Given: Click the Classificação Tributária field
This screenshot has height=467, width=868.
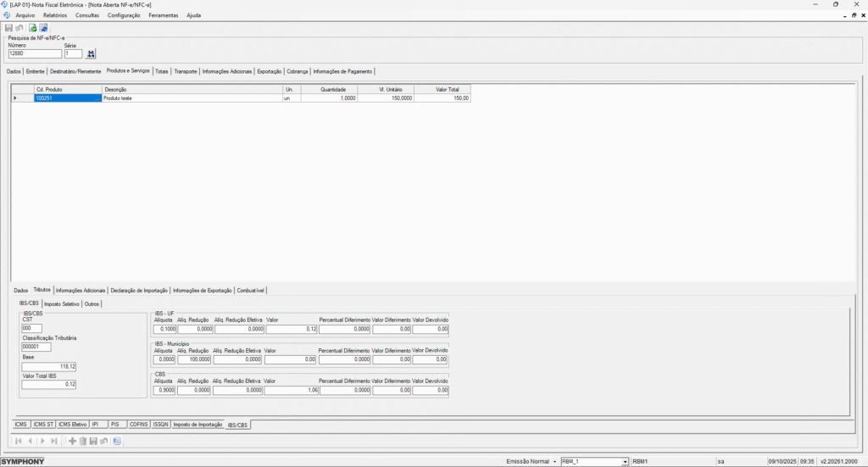Looking at the screenshot, I should (36, 347).
